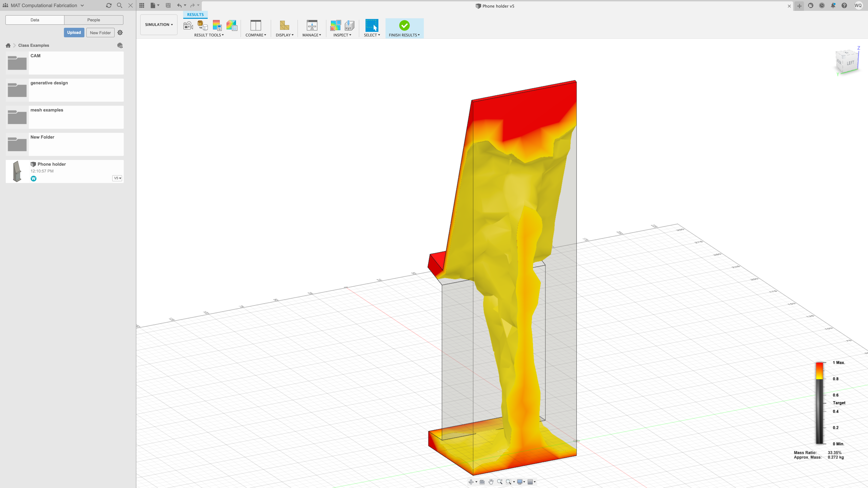Click the Animate camera icon in Result Tools
Image resolution: width=868 pixels, height=488 pixels.
pyautogui.click(x=188, y=26)
